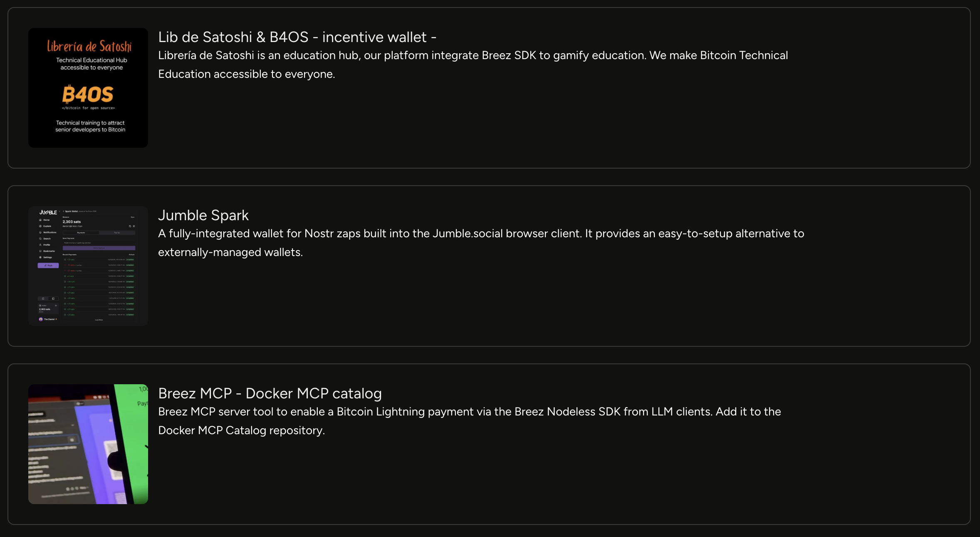Click the Jumble logo in wallet preview

[48, 212]
